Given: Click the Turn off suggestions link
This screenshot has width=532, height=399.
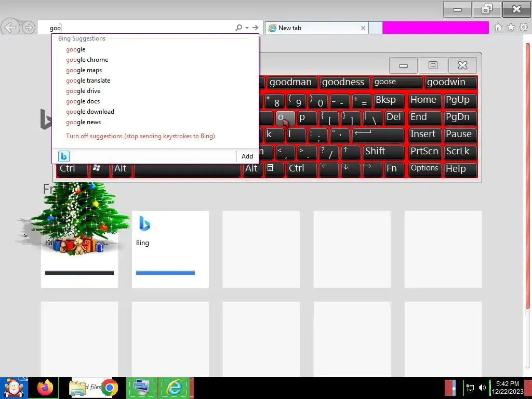Looking at the screenshot, I should [140, 136].
